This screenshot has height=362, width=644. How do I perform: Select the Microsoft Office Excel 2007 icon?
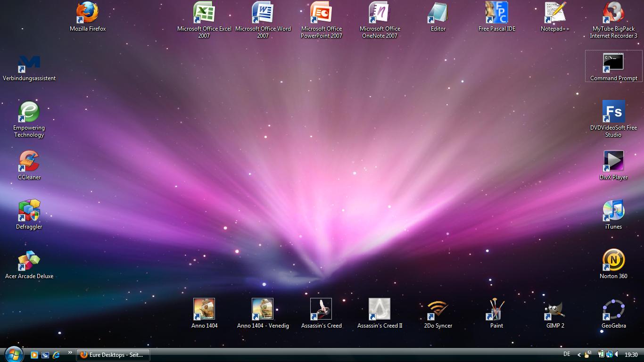coord(204,20)
